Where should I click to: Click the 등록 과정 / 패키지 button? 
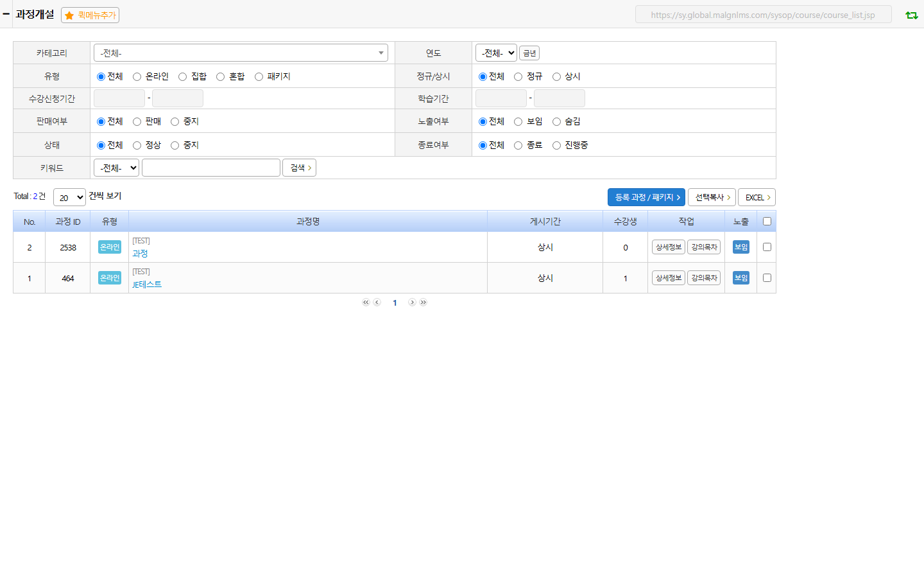pyautogui.click(x=646, y=197)
